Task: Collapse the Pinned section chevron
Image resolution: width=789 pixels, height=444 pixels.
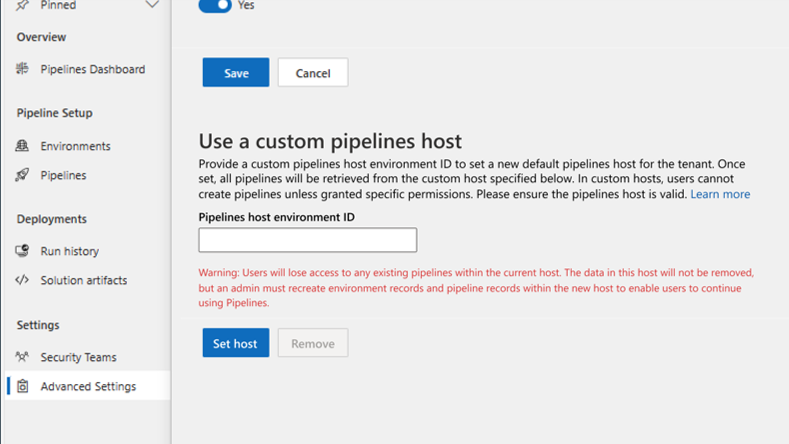Action: [152, 6]
